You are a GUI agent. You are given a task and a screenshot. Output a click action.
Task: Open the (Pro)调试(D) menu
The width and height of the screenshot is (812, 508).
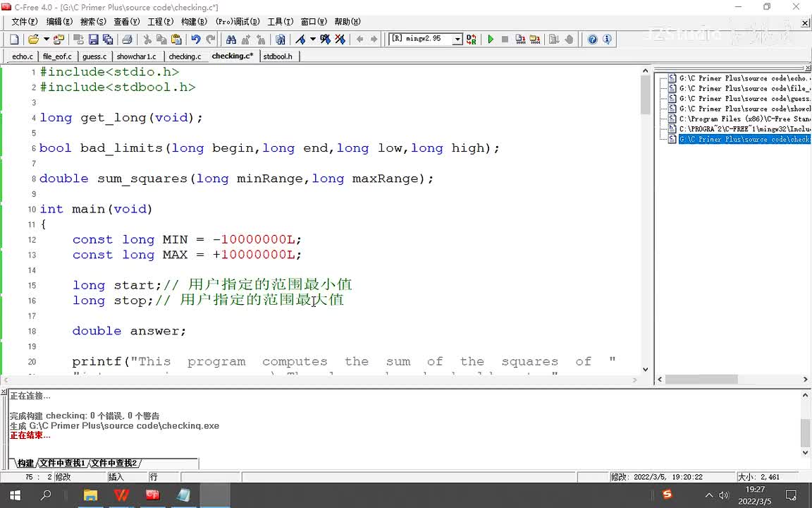pos(237,22)
